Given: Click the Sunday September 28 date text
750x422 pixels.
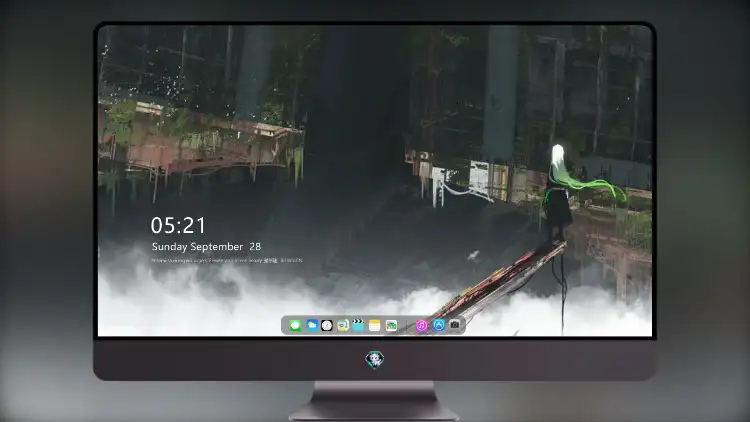Looking at the screenshot, I should pos(206,247).
